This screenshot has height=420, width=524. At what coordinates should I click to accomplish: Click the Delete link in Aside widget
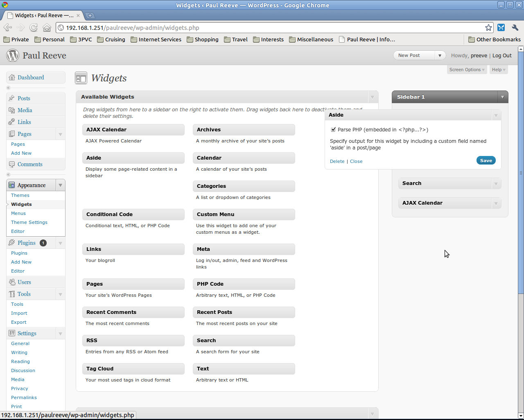coord(337,161)
